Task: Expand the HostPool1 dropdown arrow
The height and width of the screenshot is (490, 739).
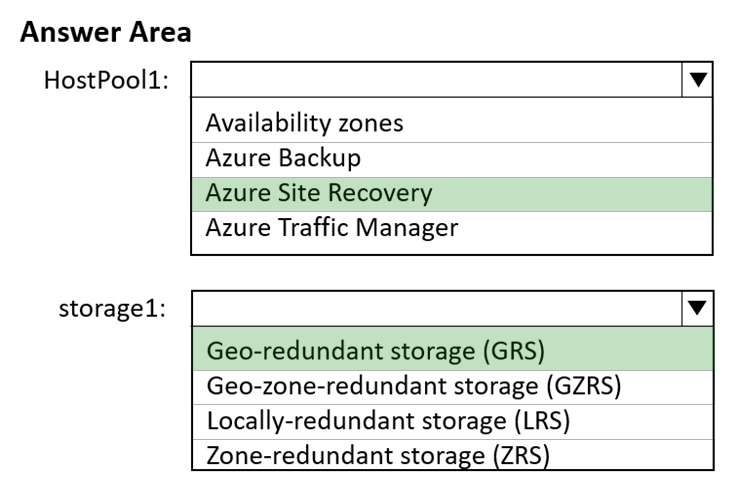Action: tap(698, 80)
